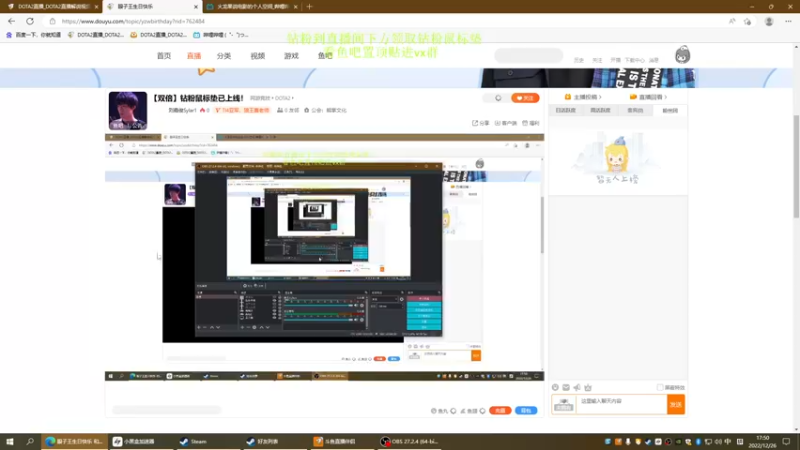
Task: Open Steam from the taskbar
Action: 193,441
